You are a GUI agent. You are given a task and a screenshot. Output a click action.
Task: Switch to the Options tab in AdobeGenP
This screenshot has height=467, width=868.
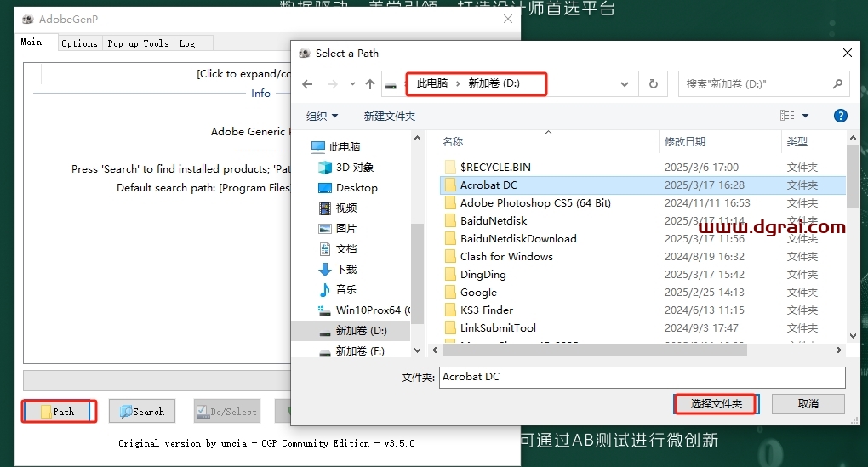(80, 43)
